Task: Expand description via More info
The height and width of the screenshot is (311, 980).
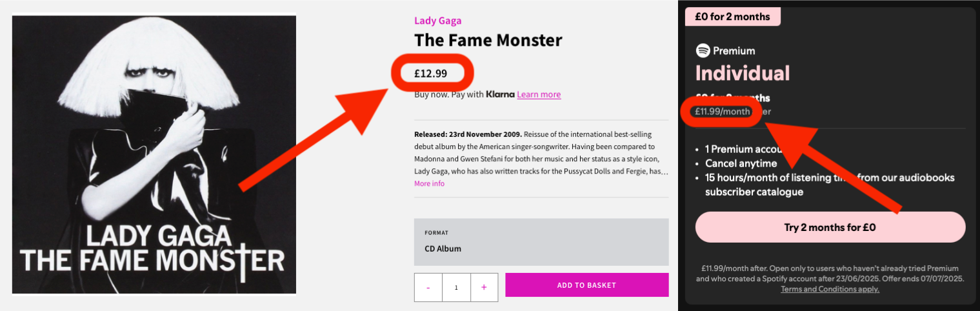Action: [429, 184]
